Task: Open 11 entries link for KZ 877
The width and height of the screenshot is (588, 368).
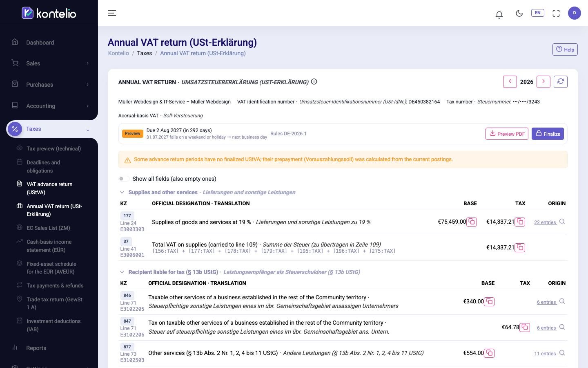Action: [545, 354]
